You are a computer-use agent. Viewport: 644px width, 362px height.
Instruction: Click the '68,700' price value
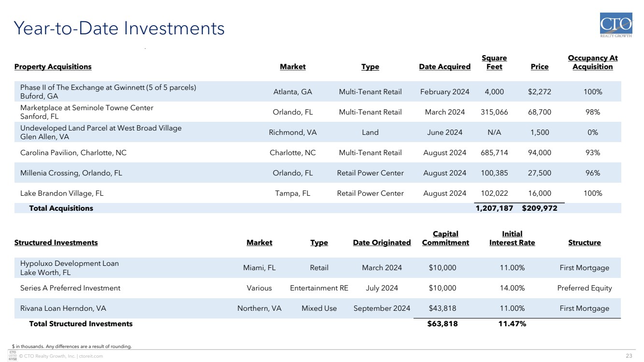pyautogui.click(x=539, y=112)
